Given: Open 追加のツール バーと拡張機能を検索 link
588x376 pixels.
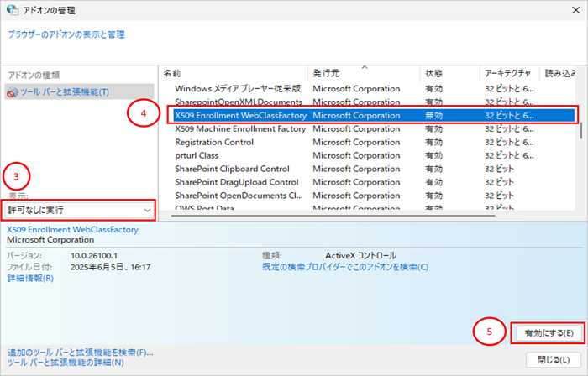Looking at the screenshot, I should (81, 352).
